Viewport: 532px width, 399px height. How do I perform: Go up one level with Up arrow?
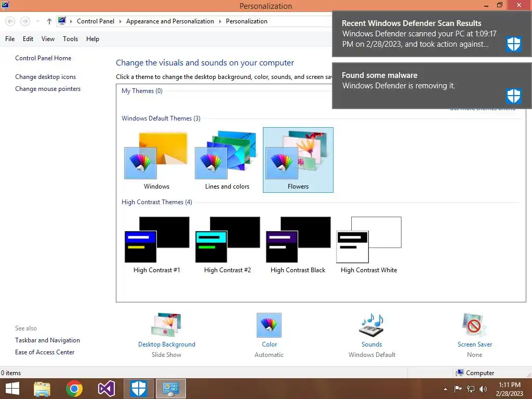point(49,21)
